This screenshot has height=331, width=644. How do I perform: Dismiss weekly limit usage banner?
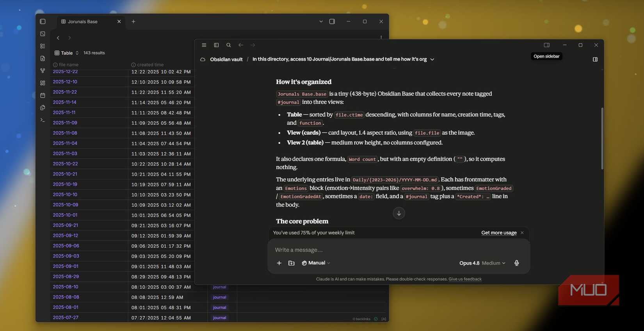(522, 233)
